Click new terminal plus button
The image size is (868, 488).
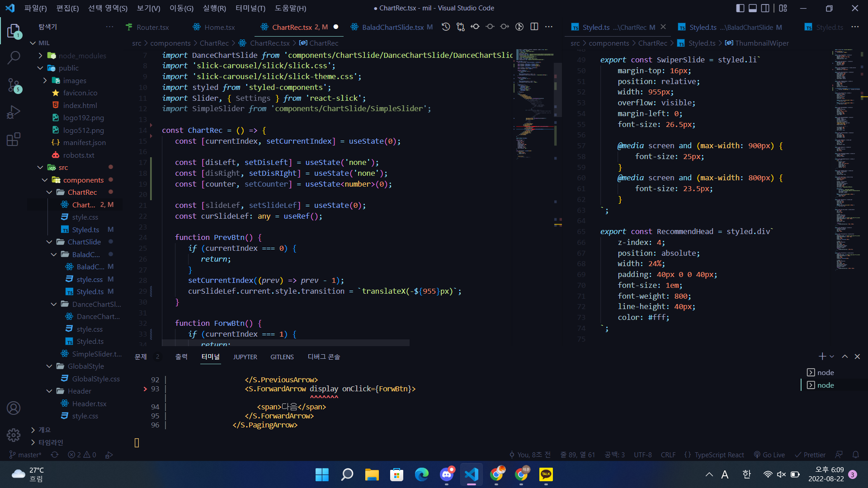coord(822,357)
